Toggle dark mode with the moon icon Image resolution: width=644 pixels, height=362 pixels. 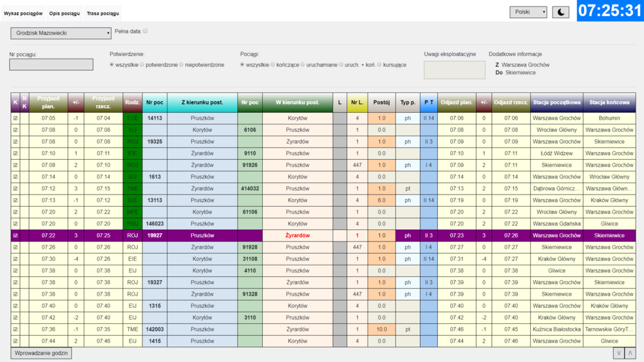[x=560, y=12]
